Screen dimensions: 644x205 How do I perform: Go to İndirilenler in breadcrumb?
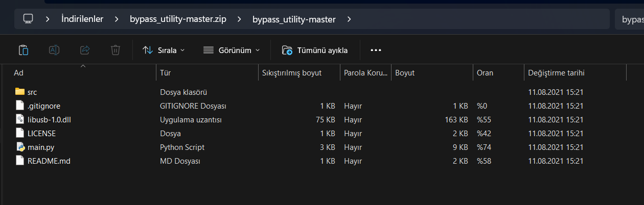click(82, 19)
